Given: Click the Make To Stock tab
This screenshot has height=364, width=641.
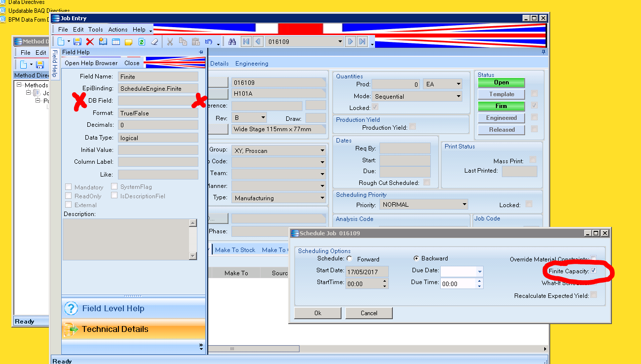Looking at the screenshot, I should click(235, 250).
